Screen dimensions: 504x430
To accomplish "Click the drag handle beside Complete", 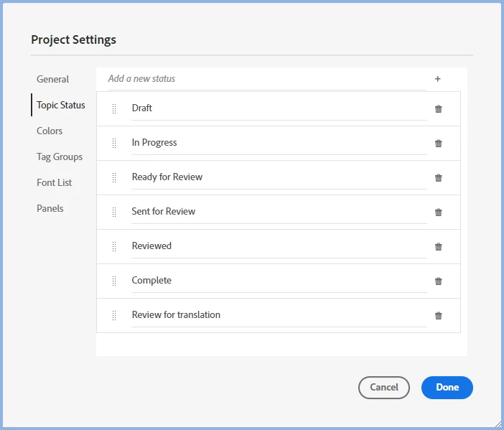I will [114, 281].
